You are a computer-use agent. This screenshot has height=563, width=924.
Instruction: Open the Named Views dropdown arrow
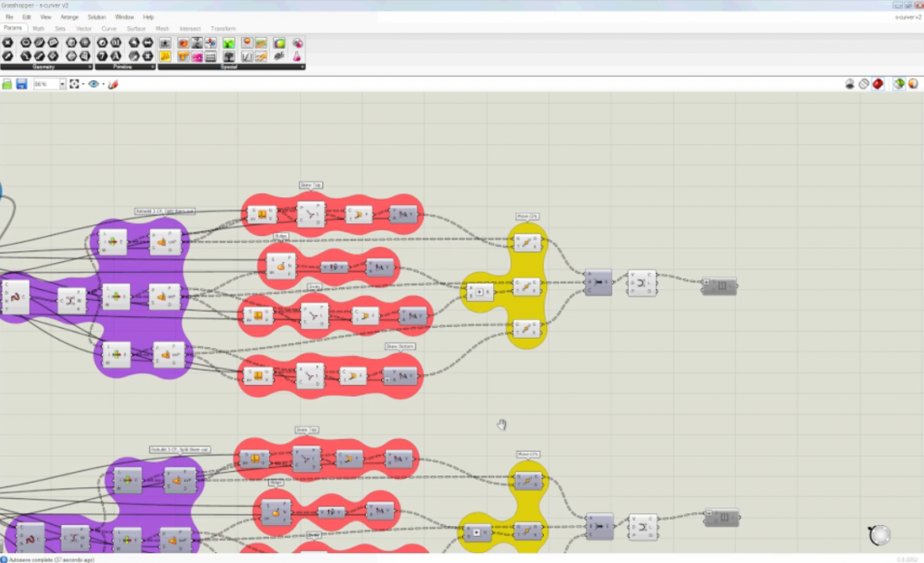pyautogui.click(x=103, y=84)
